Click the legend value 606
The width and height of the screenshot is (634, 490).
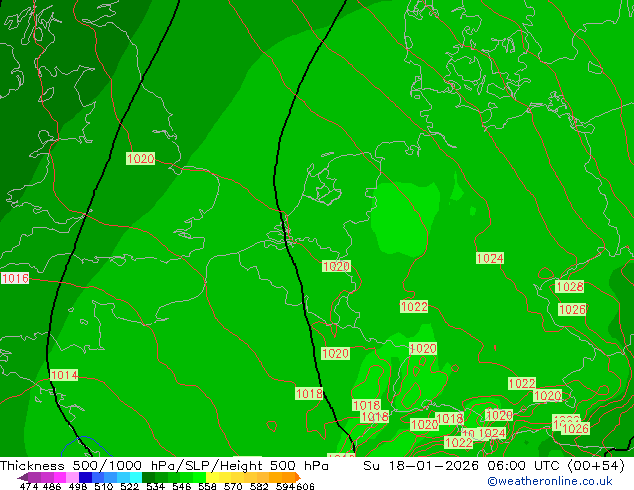pos(305,486)
